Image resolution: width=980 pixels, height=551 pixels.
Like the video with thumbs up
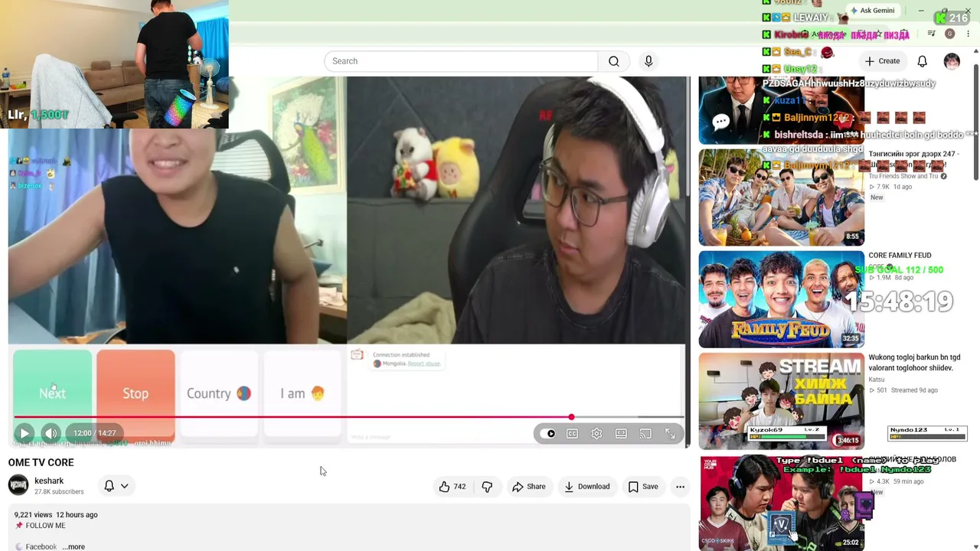(452, 487)
